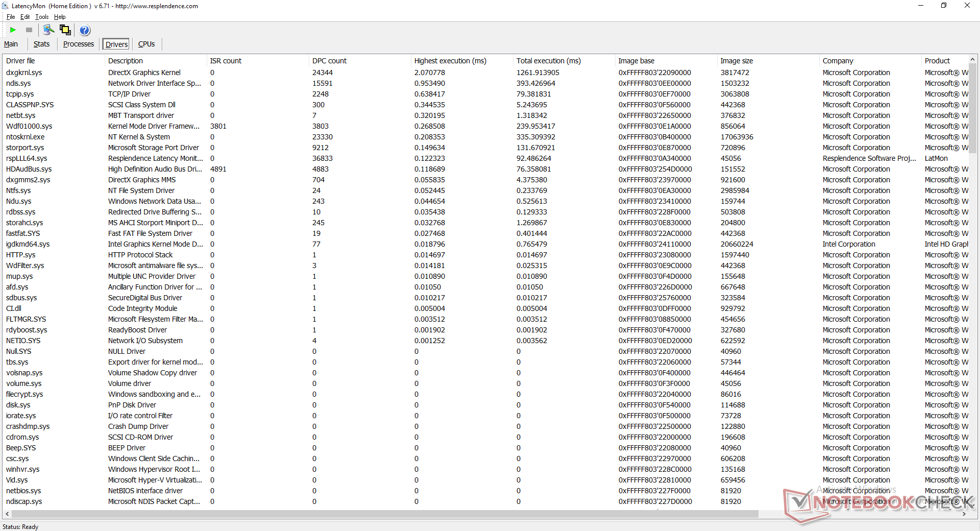Click the horizontal scrollbar thumb of the driver list
The image size is (980, 531).
[x=385, y=514]
